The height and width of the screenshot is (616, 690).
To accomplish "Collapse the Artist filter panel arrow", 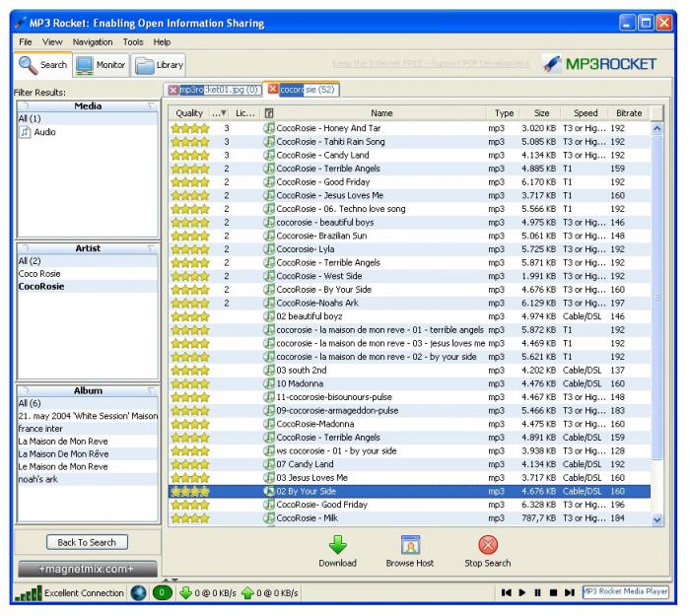I will click(151, 248).
